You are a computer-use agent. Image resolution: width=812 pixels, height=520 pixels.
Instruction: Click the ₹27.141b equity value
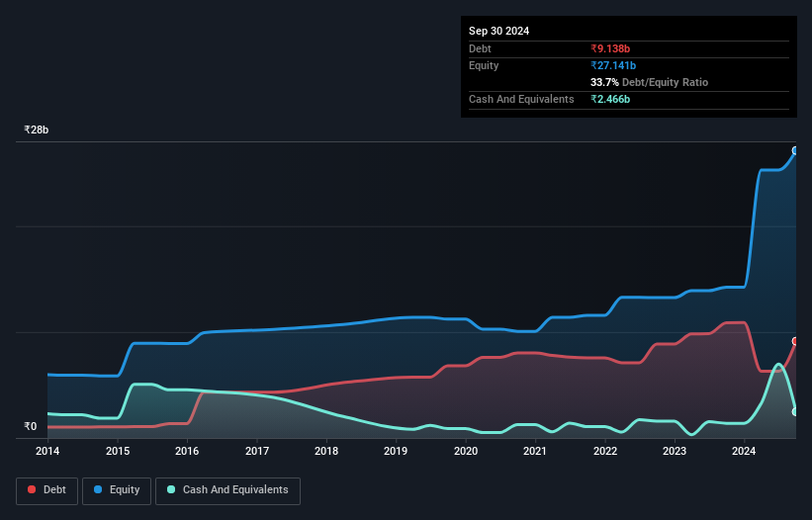[x=613, y=65]
